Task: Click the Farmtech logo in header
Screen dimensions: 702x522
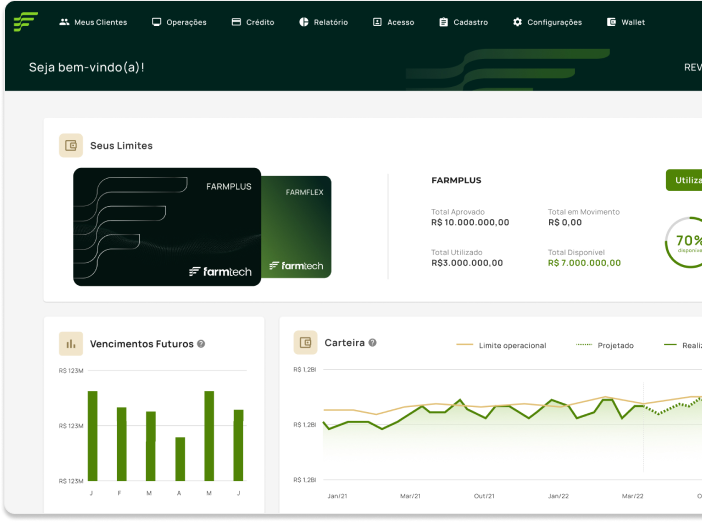Action: 26,21
